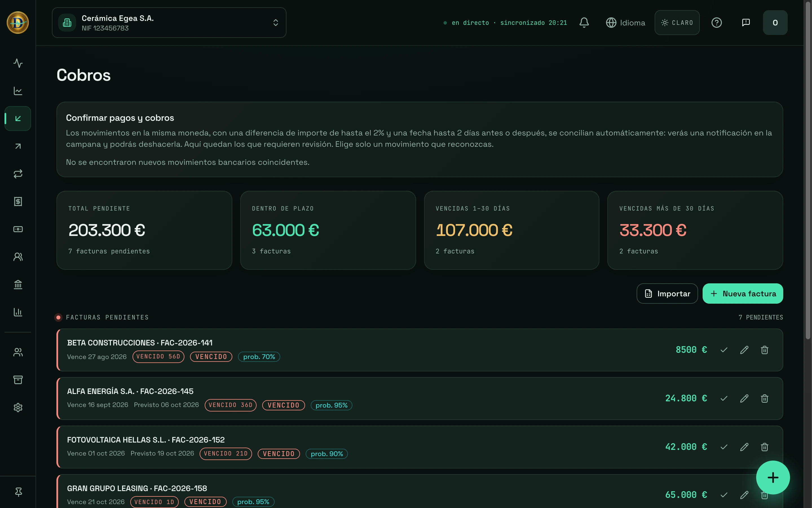
Task: Click the Nueva factura button
Action: point(743,294)
